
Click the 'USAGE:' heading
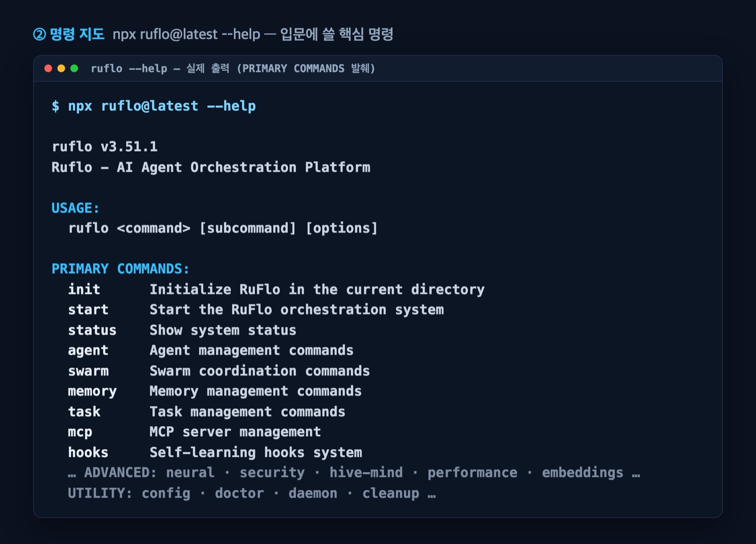76,208
